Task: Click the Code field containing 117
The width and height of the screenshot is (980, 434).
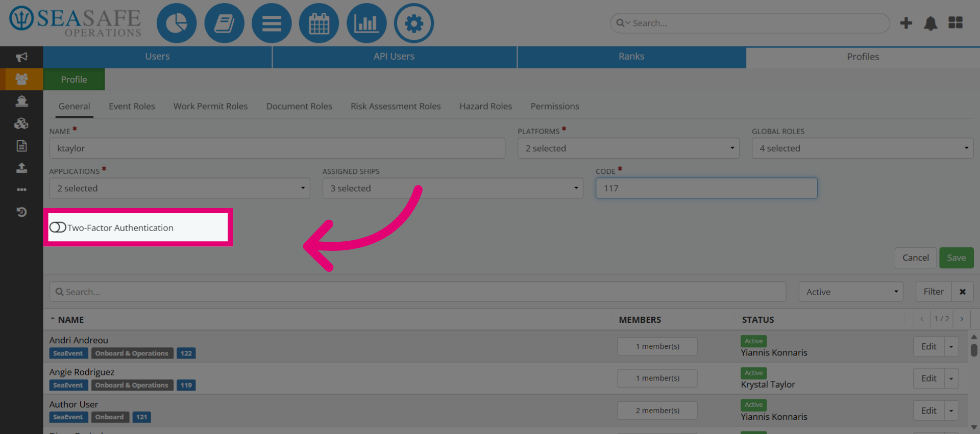Action: (706, 188)
